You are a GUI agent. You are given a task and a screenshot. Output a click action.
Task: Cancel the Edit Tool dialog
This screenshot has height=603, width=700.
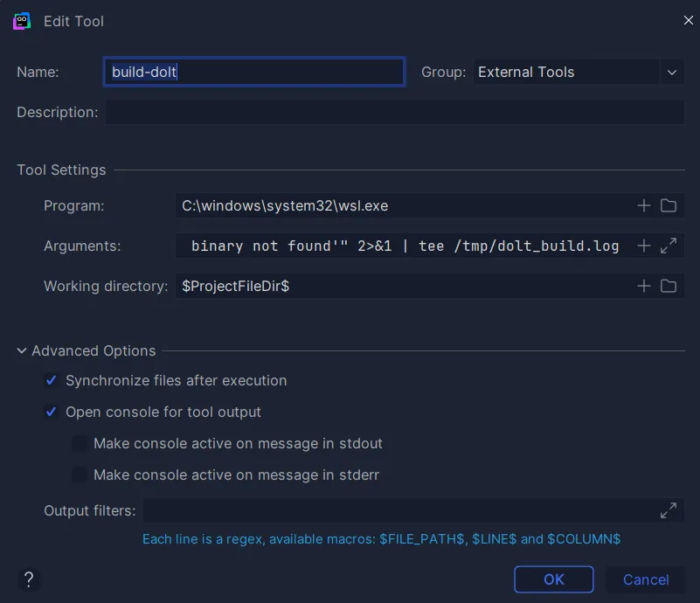click(x=645, y=579)
